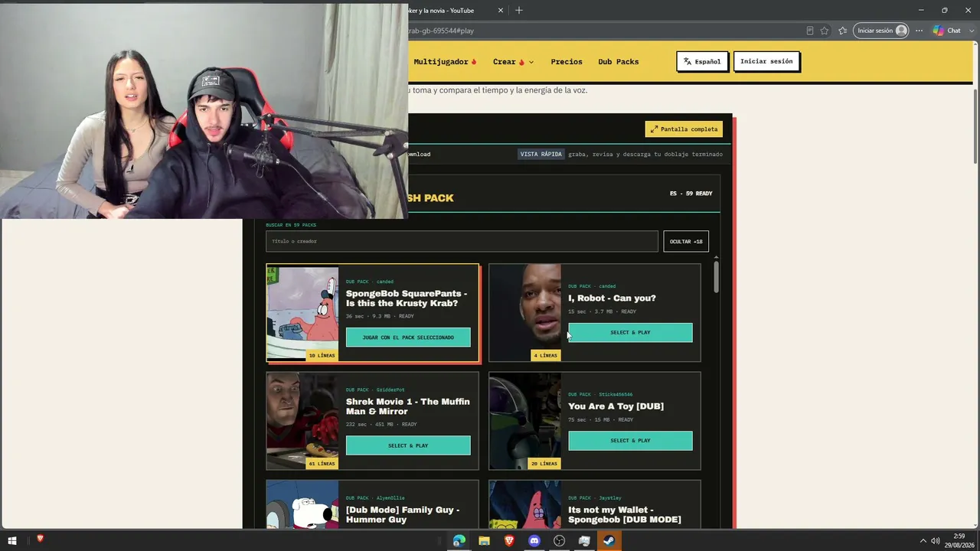Click the You Are A Toy thumbnail
The image size is (980, 551).
pos(525,421)
